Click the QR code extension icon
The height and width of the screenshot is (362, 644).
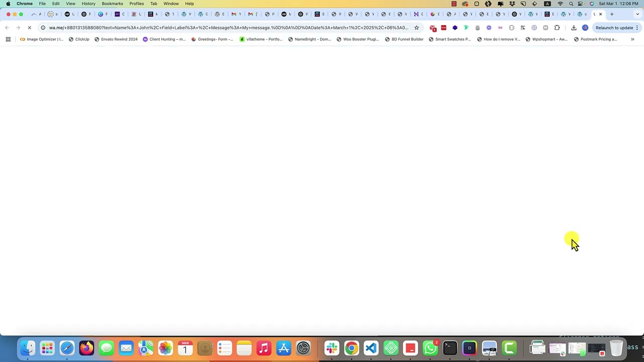[523, 28]
